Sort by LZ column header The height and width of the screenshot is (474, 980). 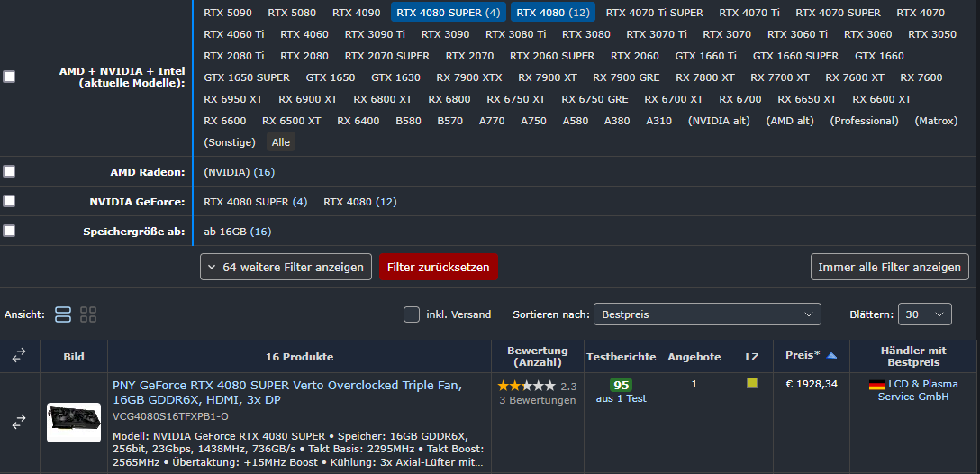coord(752,357)
